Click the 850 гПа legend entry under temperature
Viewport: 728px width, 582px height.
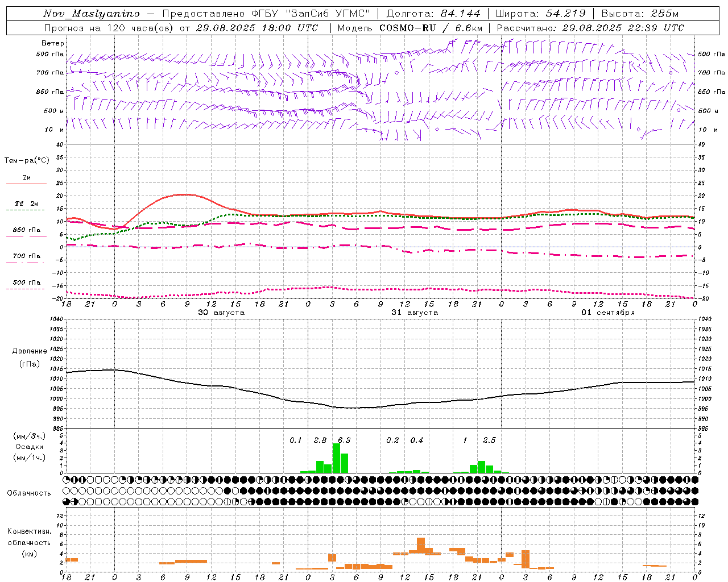(x=26, y=230)
